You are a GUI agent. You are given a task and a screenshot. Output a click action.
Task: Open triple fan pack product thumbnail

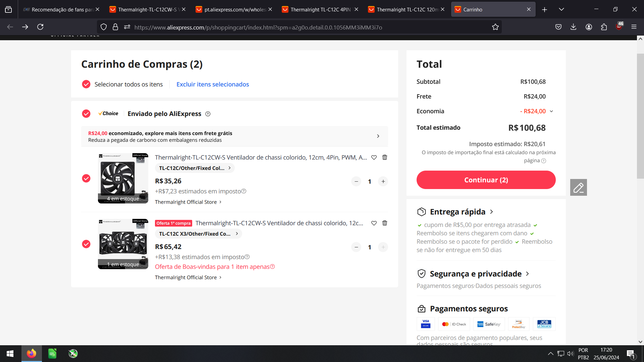coord(123,244)
